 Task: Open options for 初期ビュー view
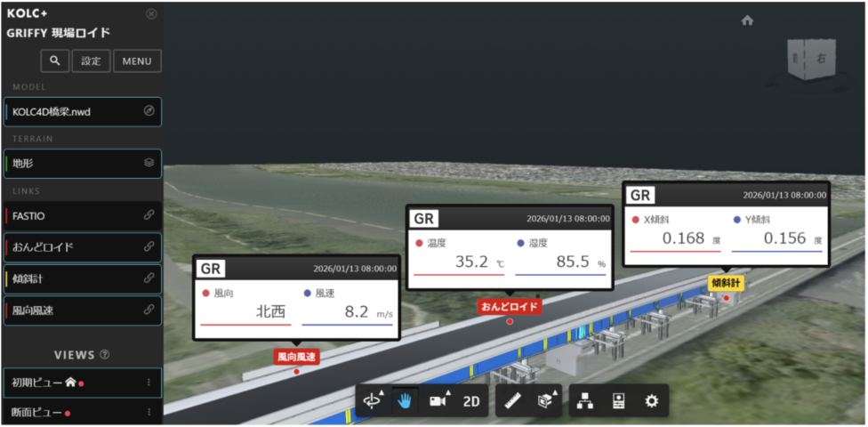pos(149,383)
